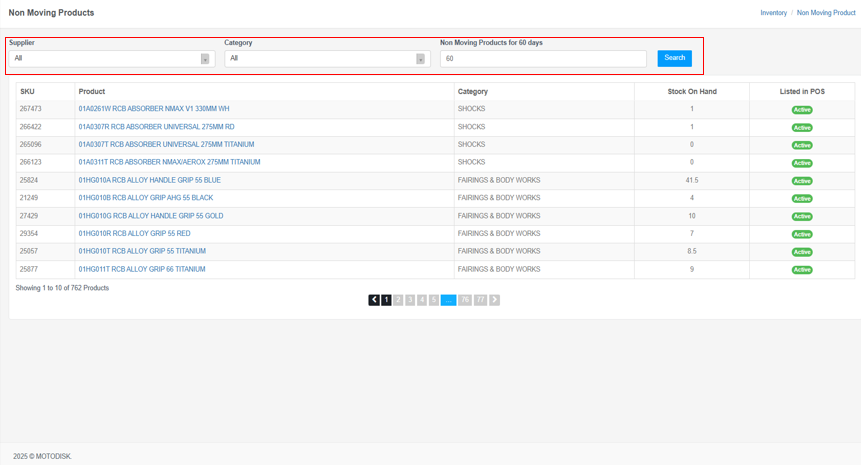
Task: Open the Category filter dropdown
Action: pyautogui.click(x=326, y=59)
